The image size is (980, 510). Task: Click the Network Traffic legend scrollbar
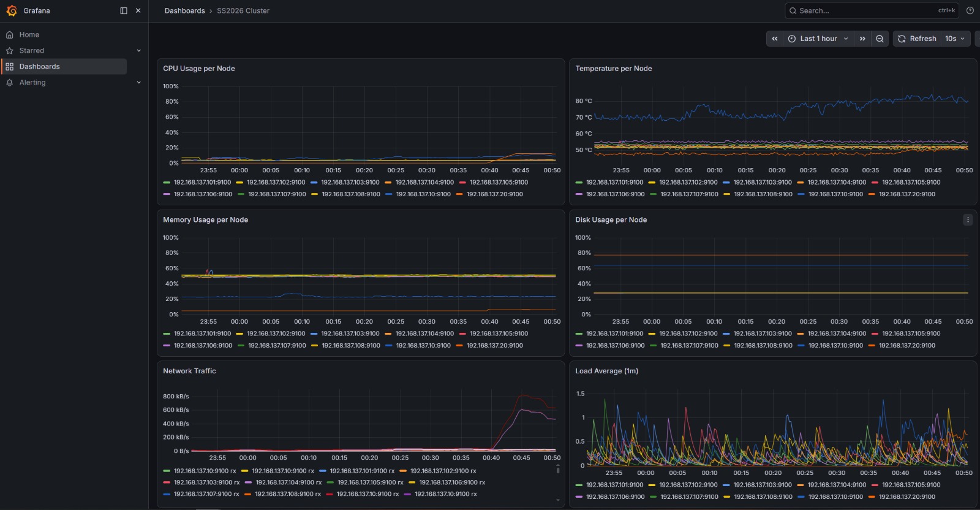pyautogui.click(x=558, y=470)
